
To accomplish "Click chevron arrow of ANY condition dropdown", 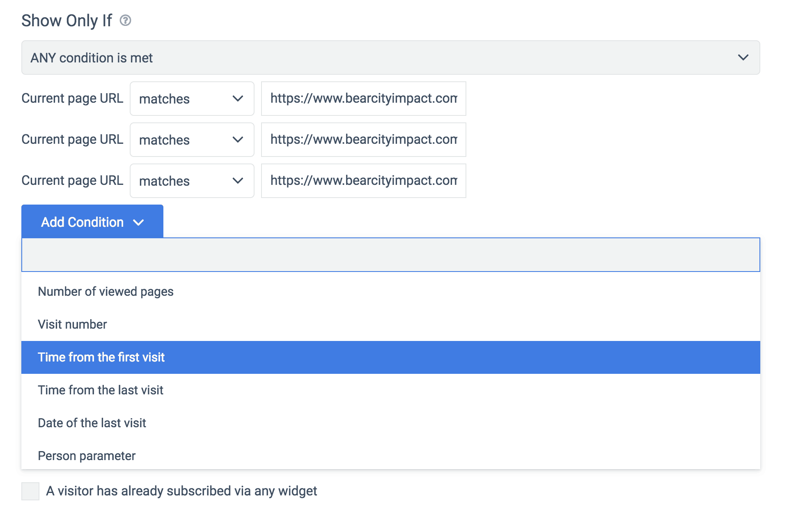I will pyautogui.click(x=743, y=58).
